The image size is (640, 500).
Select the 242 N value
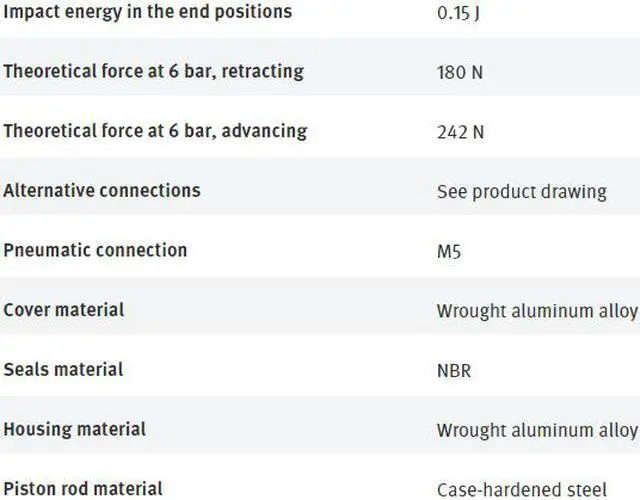coord(460,132)
